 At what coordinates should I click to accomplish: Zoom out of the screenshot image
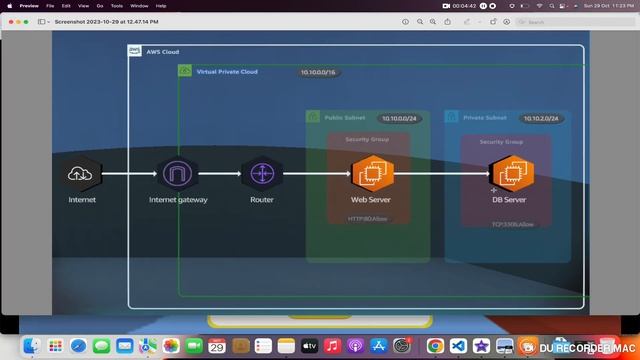pos(420,22)
